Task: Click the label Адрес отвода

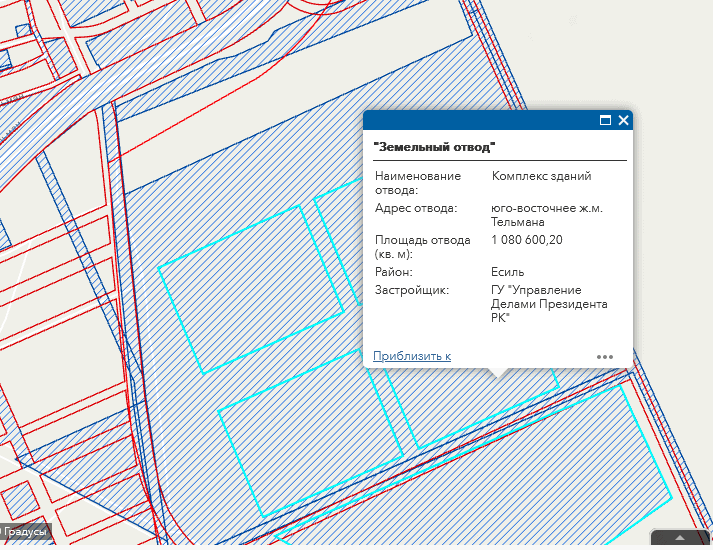Action: 416,208
